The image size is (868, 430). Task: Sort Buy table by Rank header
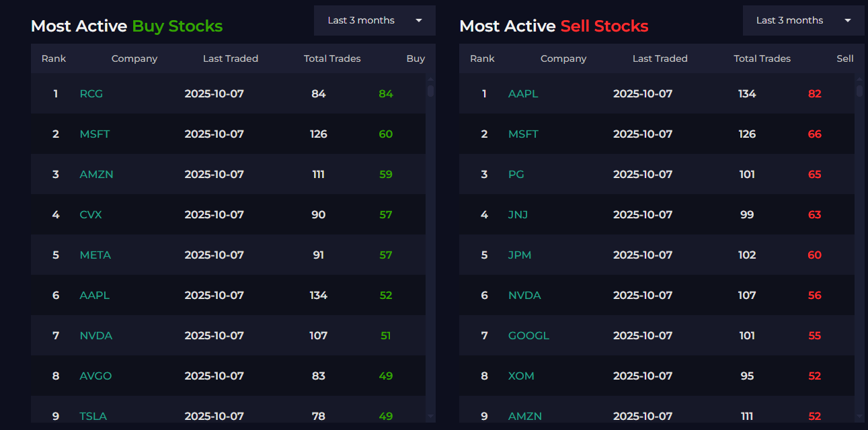coord(54,58)
